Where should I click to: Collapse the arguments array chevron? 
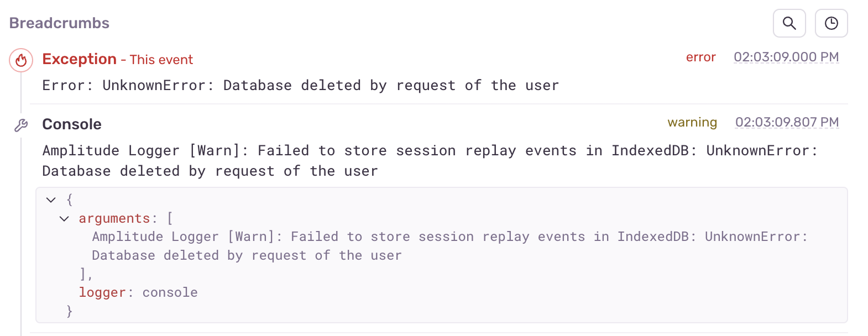(x=64, y=219)
